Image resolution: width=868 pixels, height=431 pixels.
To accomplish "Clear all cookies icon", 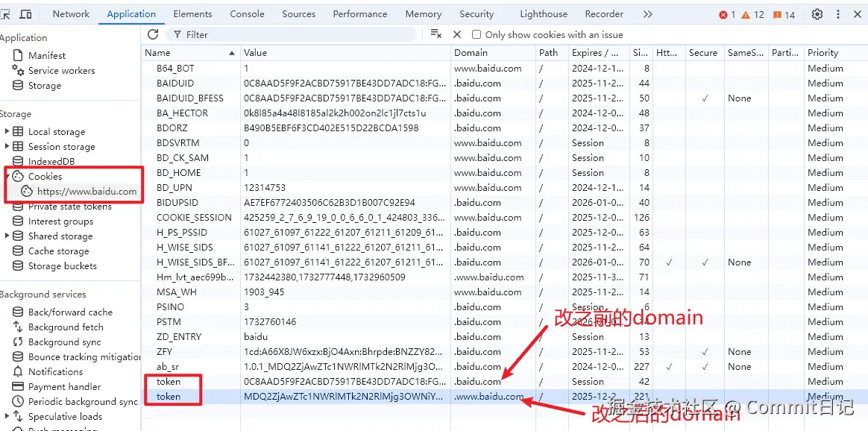I will [435, 34].
